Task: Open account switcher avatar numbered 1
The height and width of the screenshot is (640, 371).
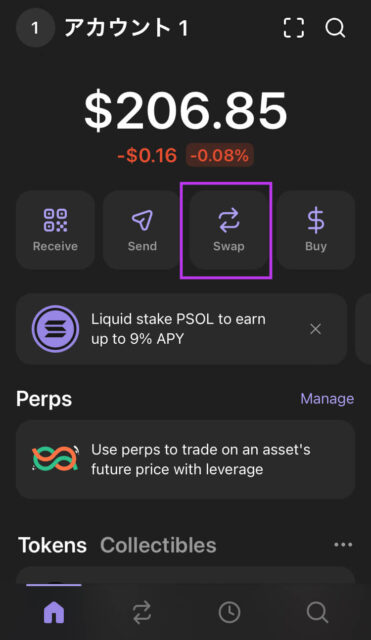Action: tap(35, 28)
